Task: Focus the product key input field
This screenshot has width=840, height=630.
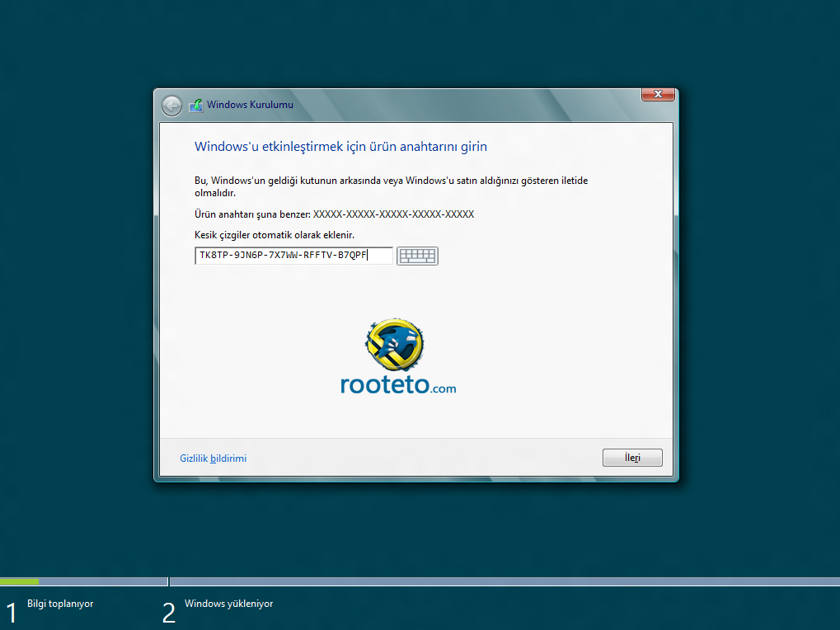Action: (293, 256)
